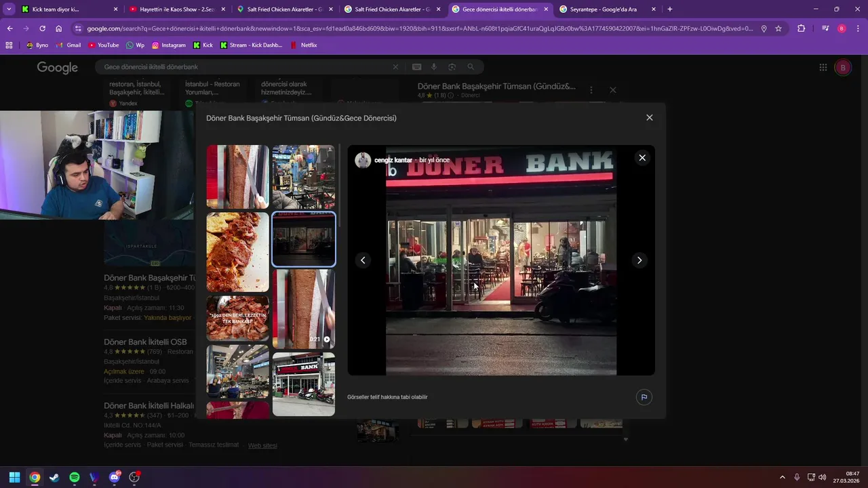868x488 pixels.
Task: Close the 'Hayrettin ile Kaos Show' tab
Action: tap(223, 9)
